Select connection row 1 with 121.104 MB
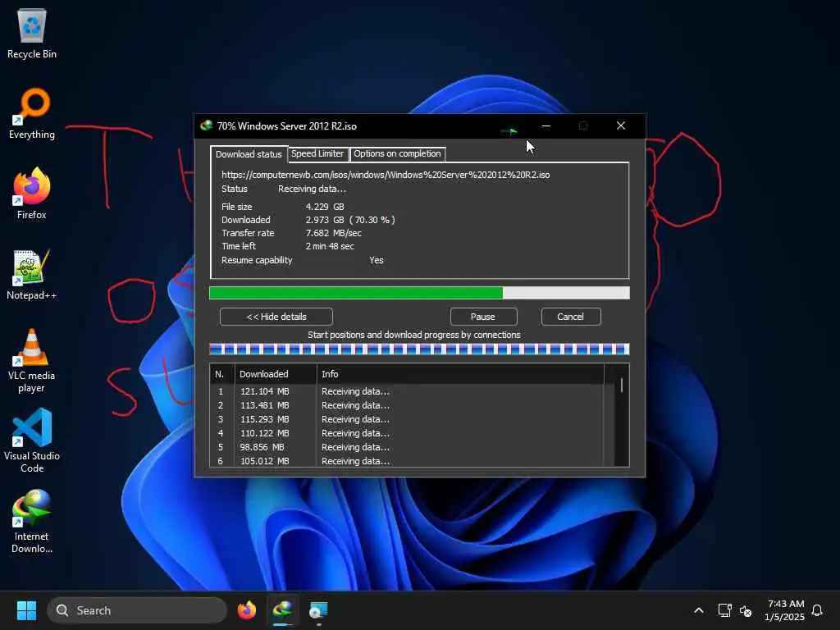The width and height of the screenshot is (840, 630). click(x=407, y=391)
